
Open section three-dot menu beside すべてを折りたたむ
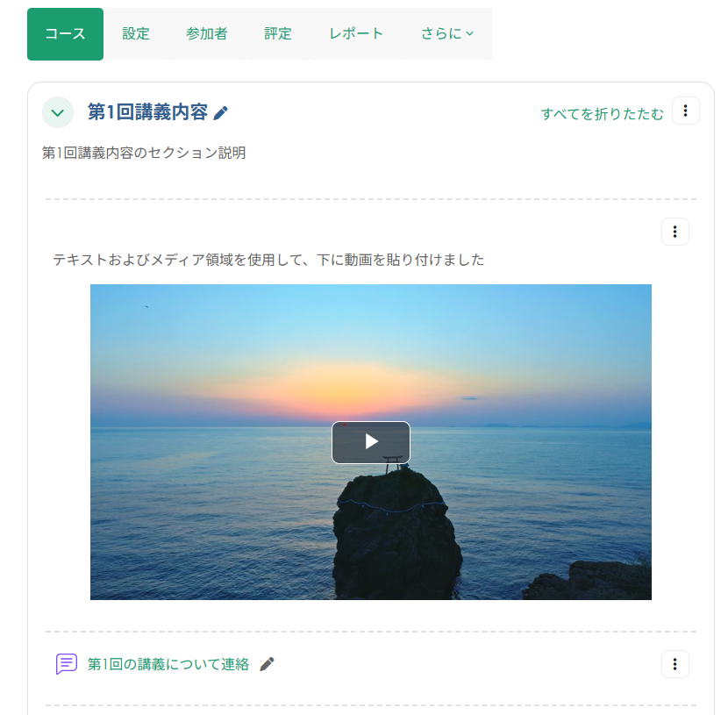[x=685, y=111]
